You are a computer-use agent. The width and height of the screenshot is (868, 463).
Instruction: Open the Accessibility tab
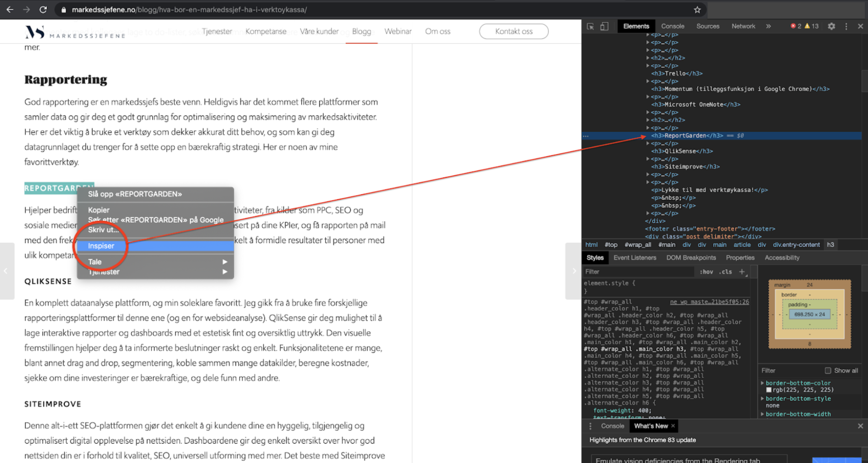click(x=782, y=257)
